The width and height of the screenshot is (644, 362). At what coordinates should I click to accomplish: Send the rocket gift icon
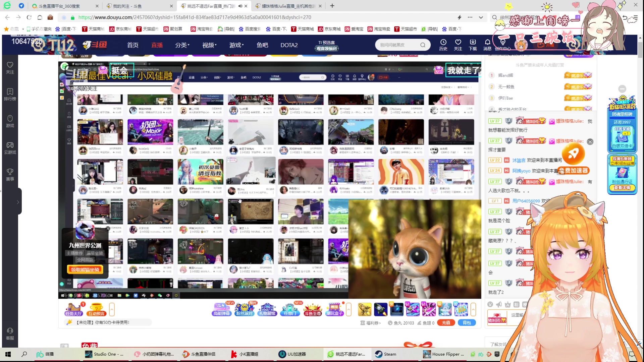(381, 309)
